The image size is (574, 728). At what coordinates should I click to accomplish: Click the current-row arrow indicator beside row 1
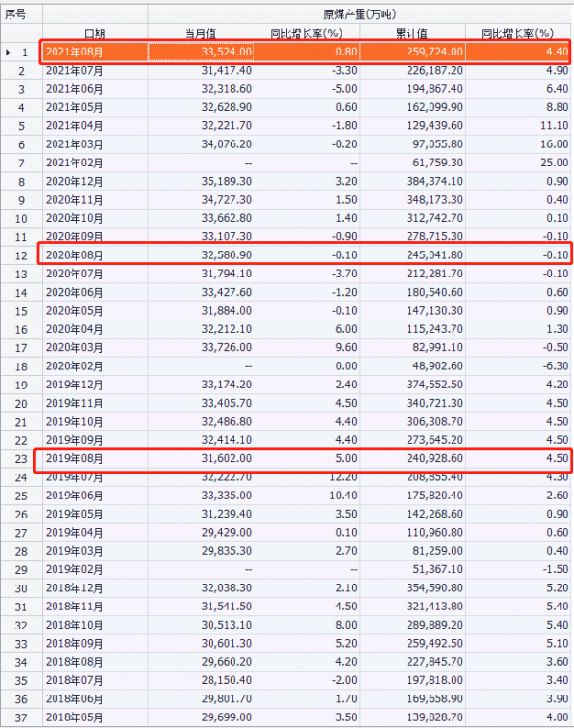(9, 52)
